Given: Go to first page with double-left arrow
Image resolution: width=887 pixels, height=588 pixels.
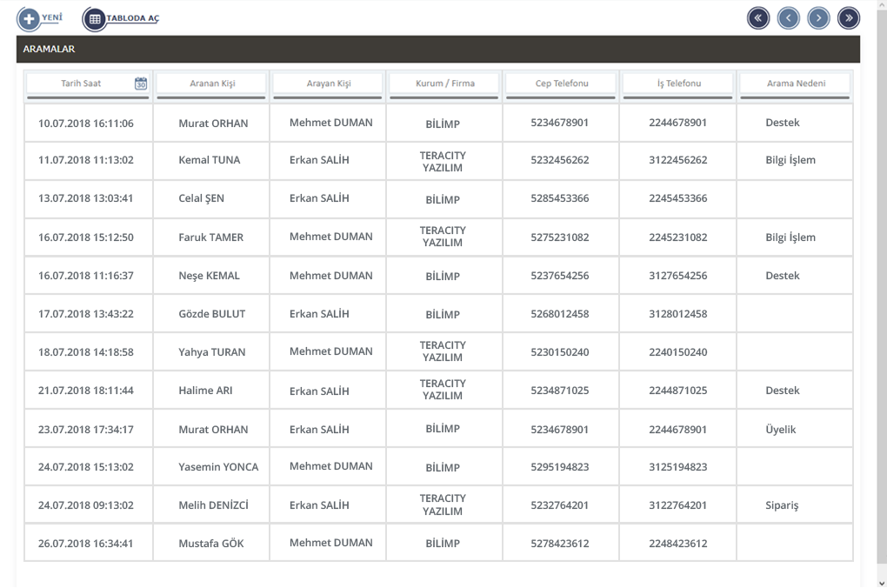Looking at the screenshot, I should [x=758, y=18].
